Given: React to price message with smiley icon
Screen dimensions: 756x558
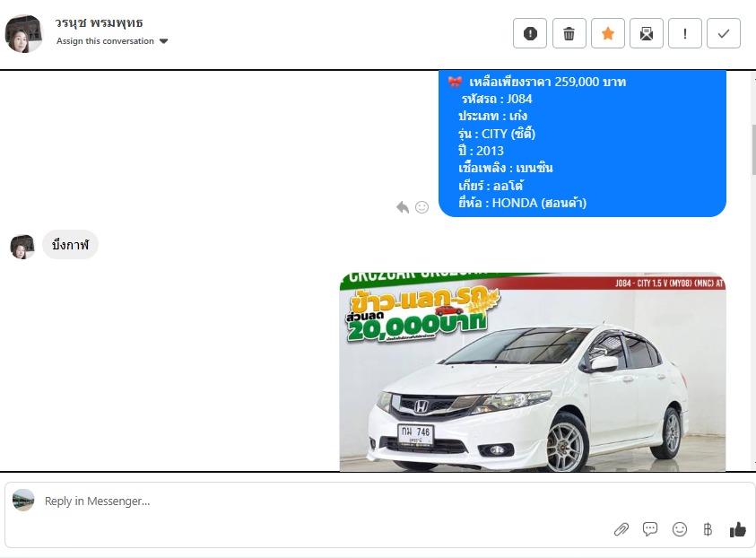Looking at the screenshot, I should [x=421, y=207].
